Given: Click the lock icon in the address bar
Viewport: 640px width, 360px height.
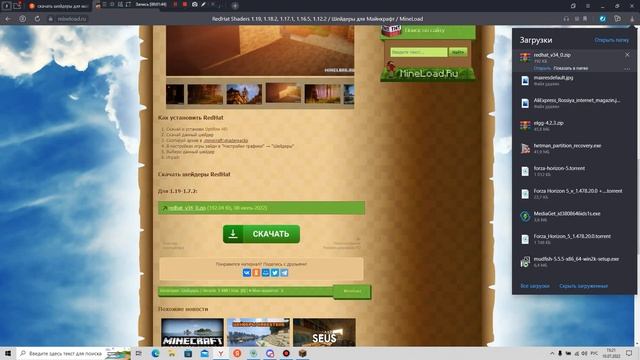Looking at the screenshot, I should (51, 19).
